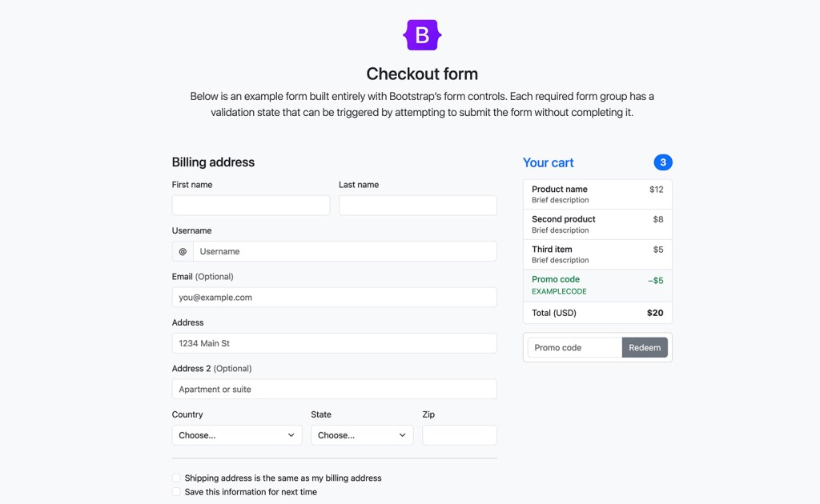Select the Total (USD) cart row

point(597,313)
